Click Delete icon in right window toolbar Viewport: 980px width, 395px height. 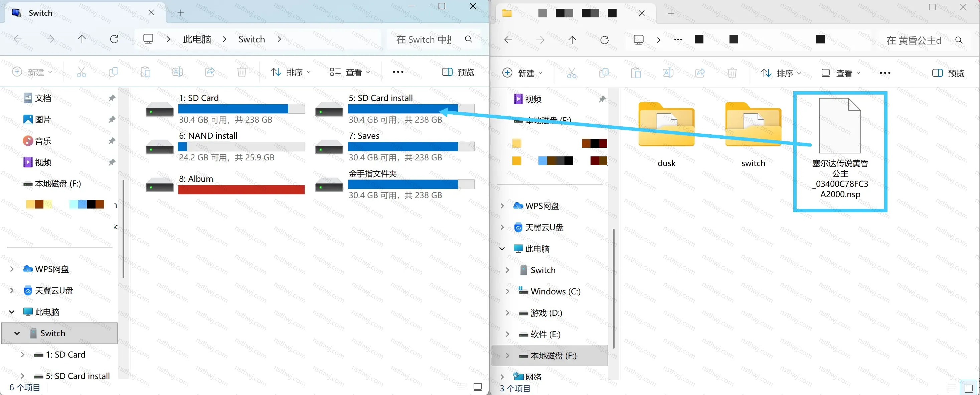coord(732,73)
